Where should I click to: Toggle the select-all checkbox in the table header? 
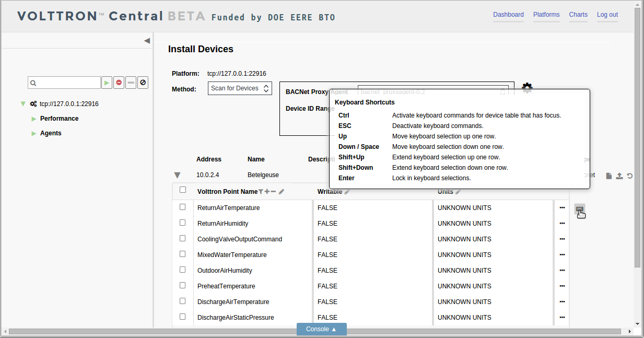[x=183, y=190]
